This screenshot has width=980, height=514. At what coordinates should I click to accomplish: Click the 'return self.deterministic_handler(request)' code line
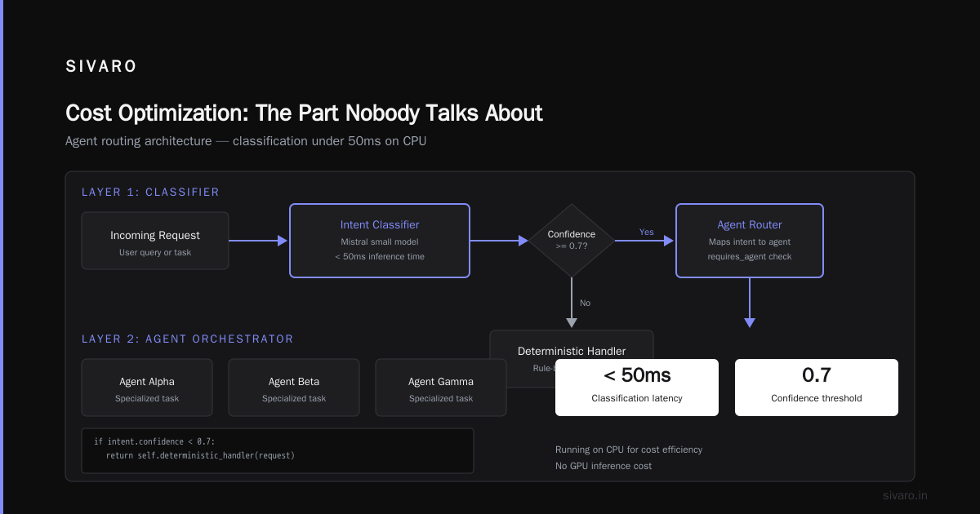(200, 455)
